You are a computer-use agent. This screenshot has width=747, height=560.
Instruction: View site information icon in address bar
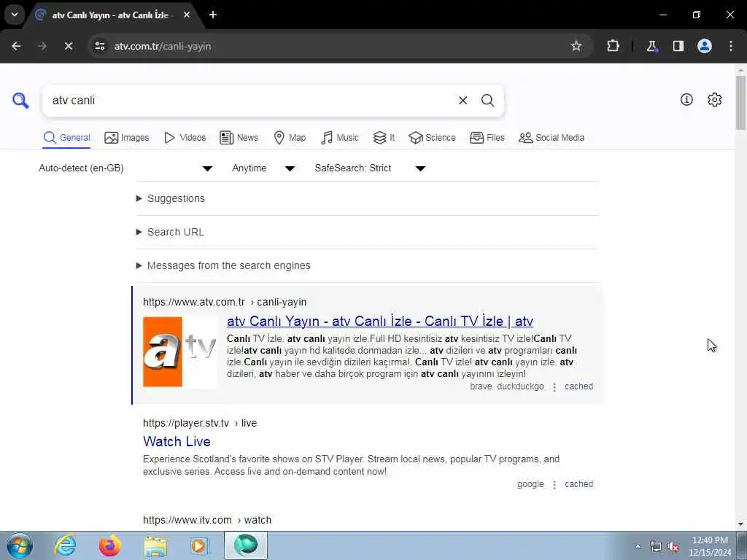99,46
